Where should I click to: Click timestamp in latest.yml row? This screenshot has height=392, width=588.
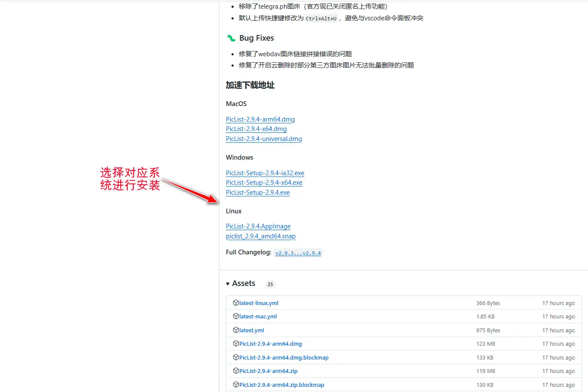click(x=559, y=331)
